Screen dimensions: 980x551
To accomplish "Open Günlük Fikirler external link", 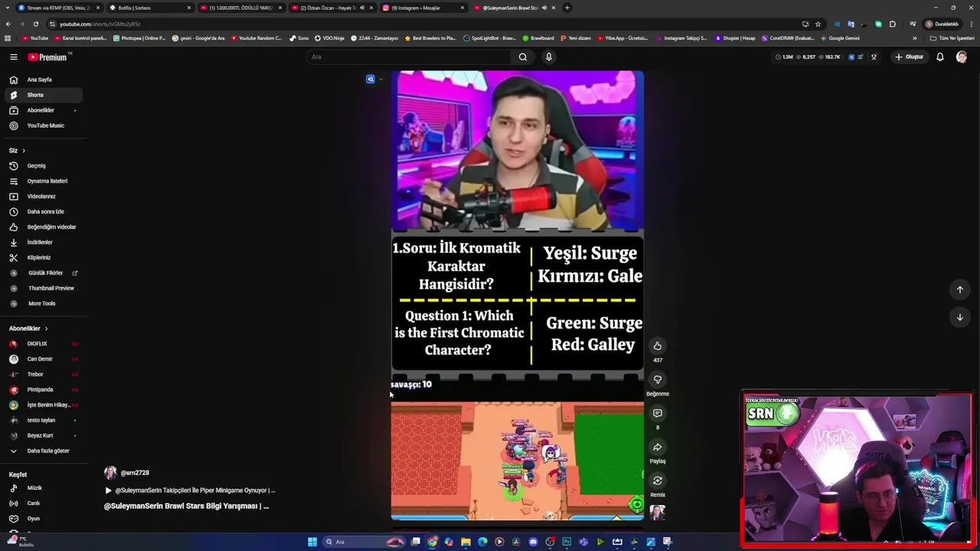I will click(x=43, y=272).
